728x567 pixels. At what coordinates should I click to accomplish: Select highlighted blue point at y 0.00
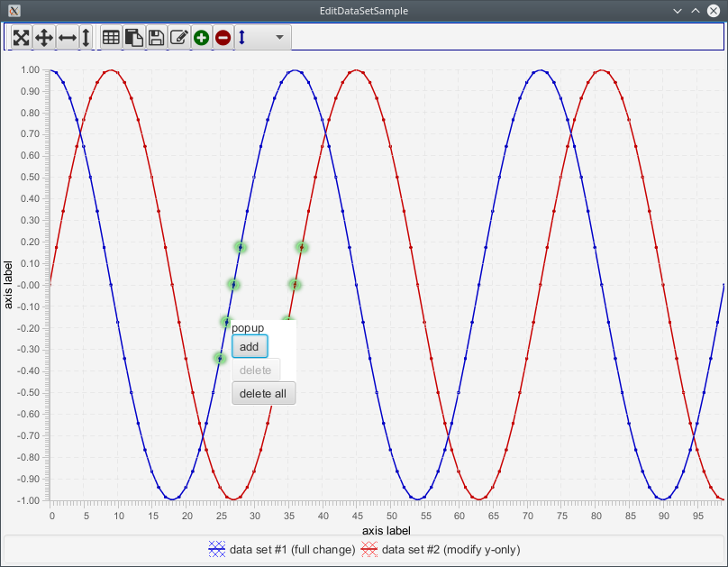point(234,285)
